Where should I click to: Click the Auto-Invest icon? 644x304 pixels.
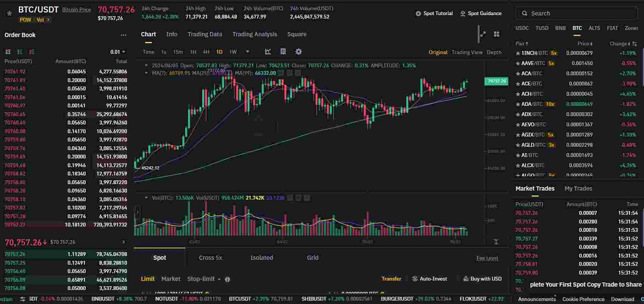tap(415, 279)
